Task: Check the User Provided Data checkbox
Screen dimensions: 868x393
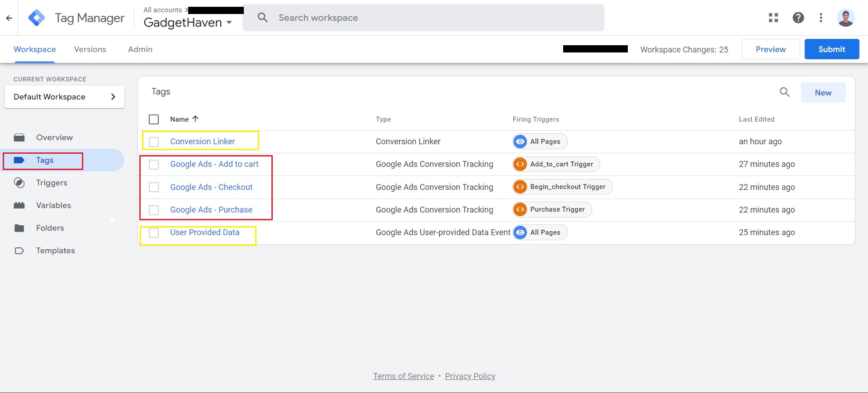Action: 154,232
